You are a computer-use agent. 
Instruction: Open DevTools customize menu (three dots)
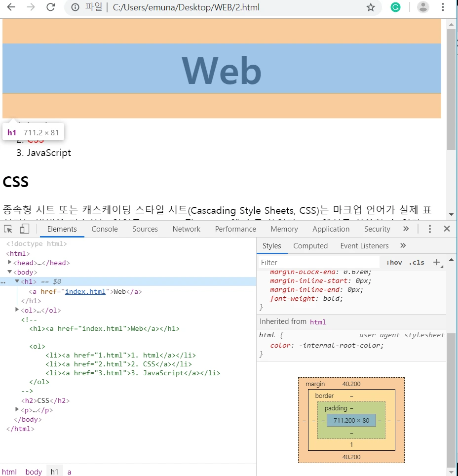429,229
